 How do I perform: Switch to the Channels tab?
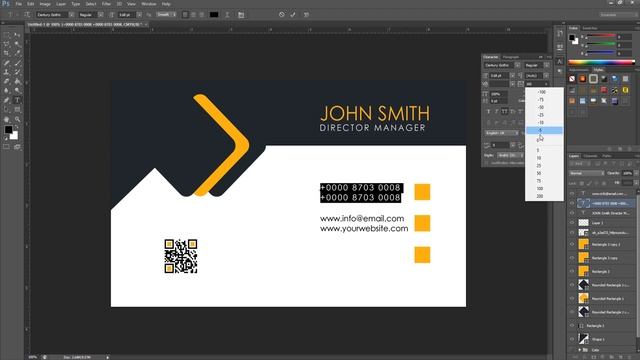coord(590,156)
